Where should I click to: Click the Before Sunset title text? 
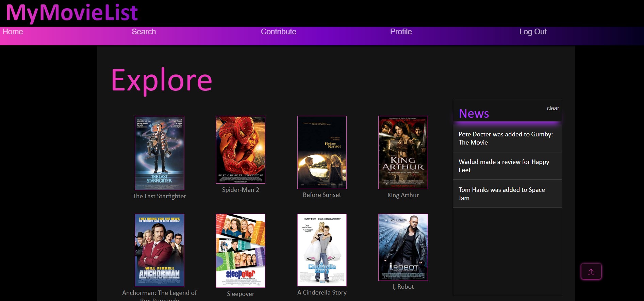322,195
